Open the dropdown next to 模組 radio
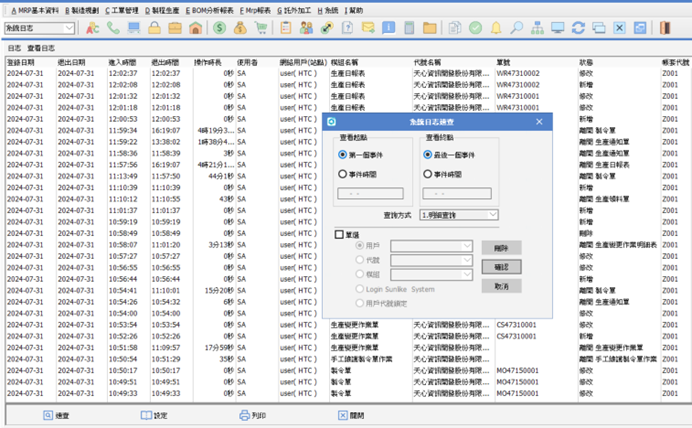This screenshot has width=692, height=428. click(432, 275)
